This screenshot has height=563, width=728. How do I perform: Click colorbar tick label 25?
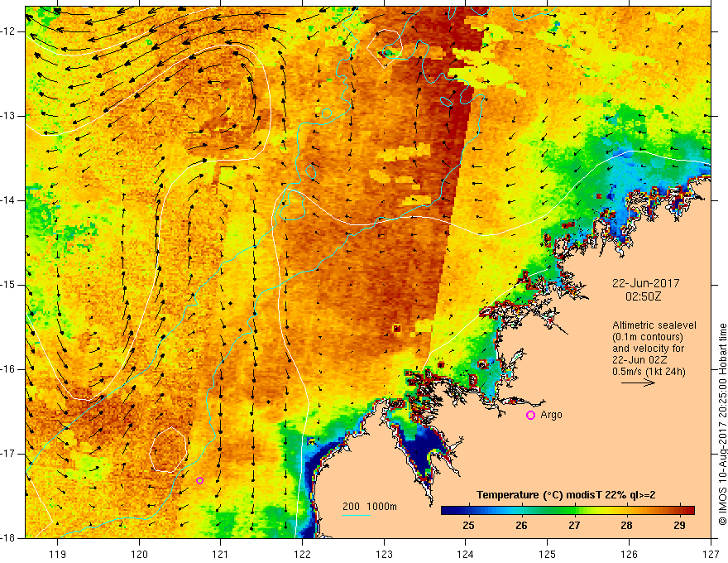pos(468,526)
